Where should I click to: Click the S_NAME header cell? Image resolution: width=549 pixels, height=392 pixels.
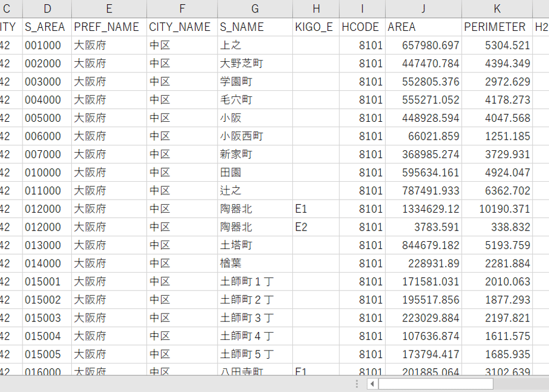tap(255, 27)
